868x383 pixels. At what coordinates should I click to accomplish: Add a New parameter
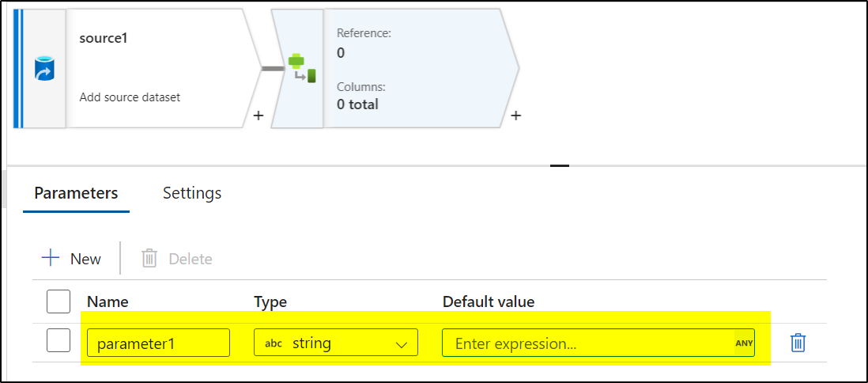71,258
